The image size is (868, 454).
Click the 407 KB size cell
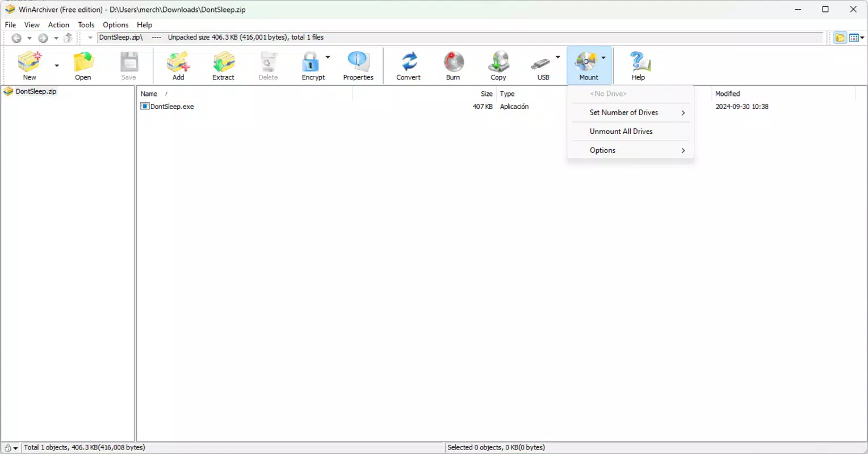[483, 107]
